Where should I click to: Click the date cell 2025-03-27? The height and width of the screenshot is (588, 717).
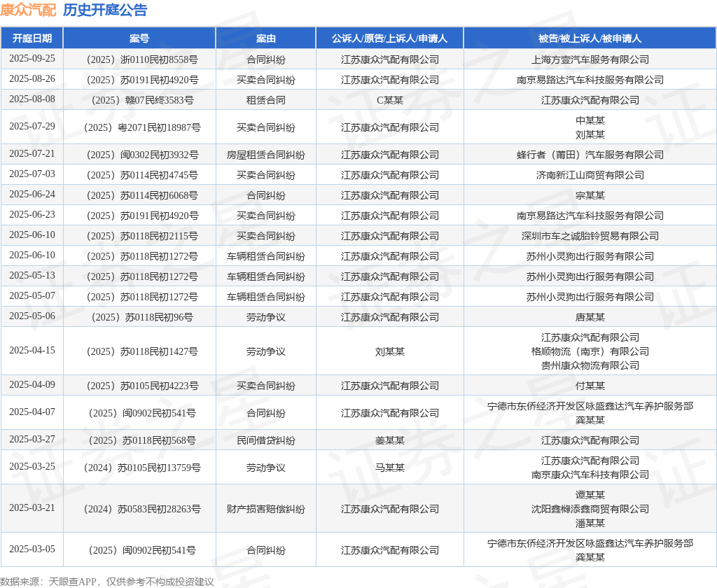[x=32, y=440]
